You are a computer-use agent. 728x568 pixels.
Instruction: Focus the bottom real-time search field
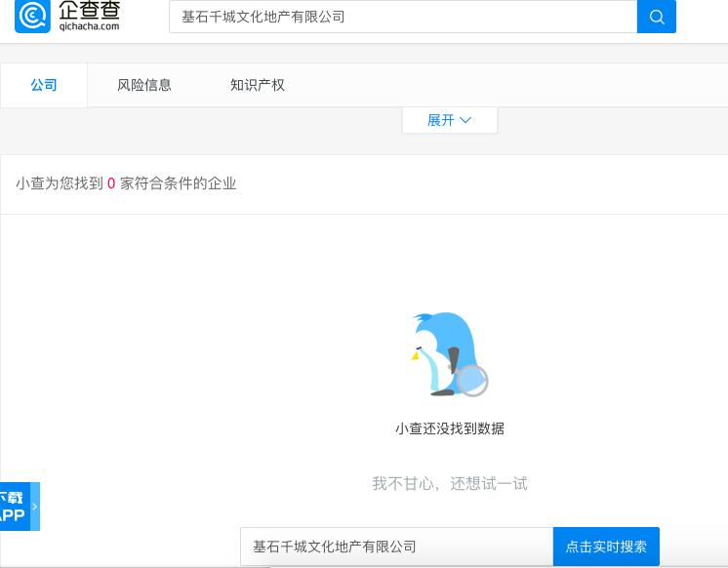click(397, 547)
